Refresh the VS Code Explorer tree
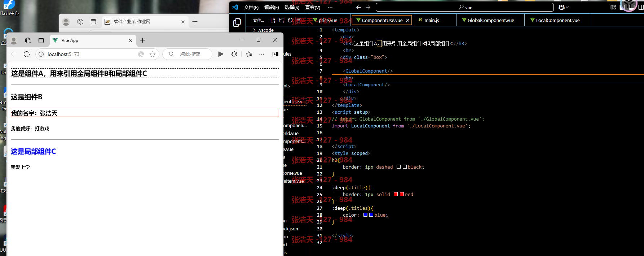 point(290,20)
